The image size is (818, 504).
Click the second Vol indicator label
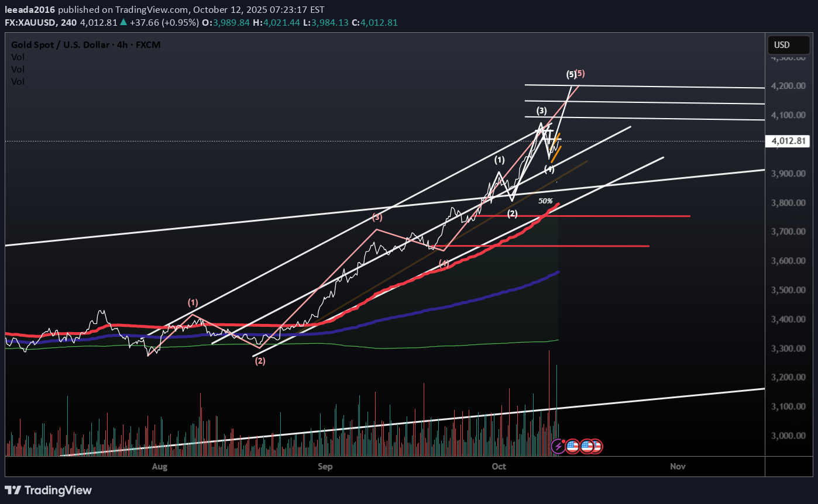tap(18, 69)
